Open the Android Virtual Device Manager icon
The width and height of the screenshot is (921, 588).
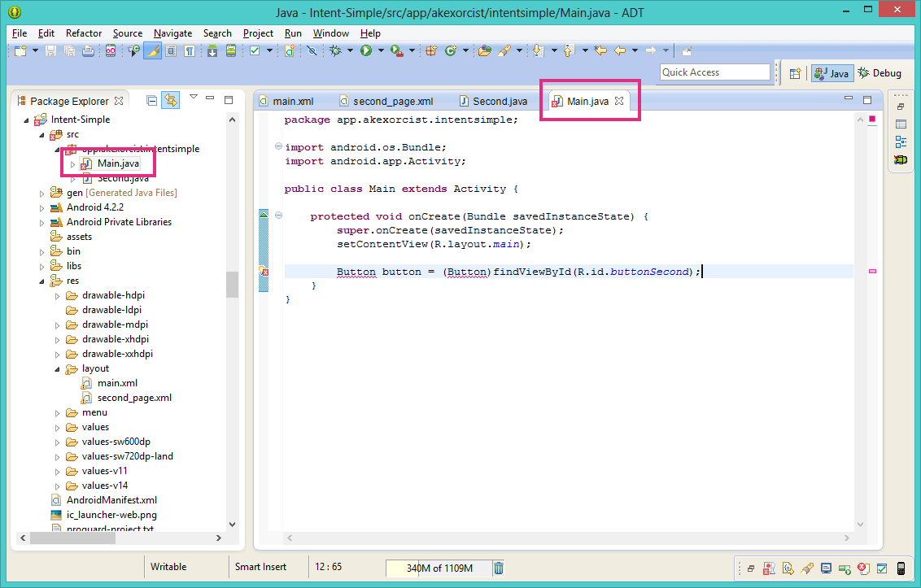(x=231, y=51)
